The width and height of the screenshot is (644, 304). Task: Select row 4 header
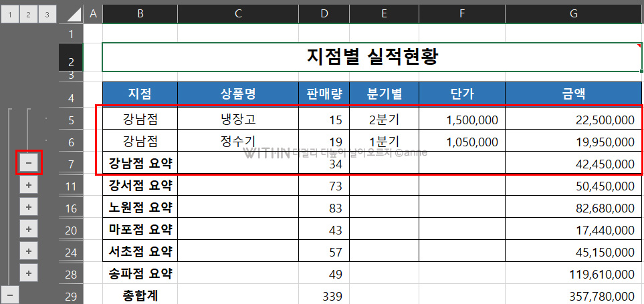tap(71, 94)
